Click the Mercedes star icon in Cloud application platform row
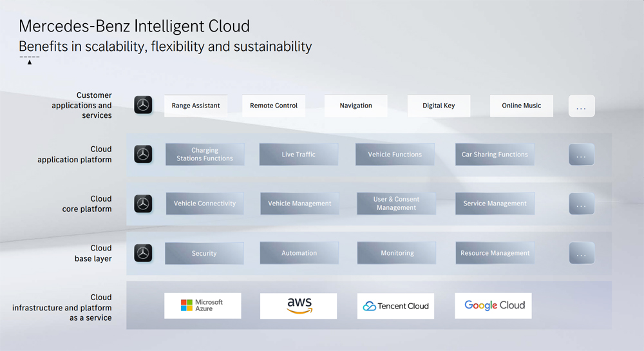The image size is (644, 351). 143,155
